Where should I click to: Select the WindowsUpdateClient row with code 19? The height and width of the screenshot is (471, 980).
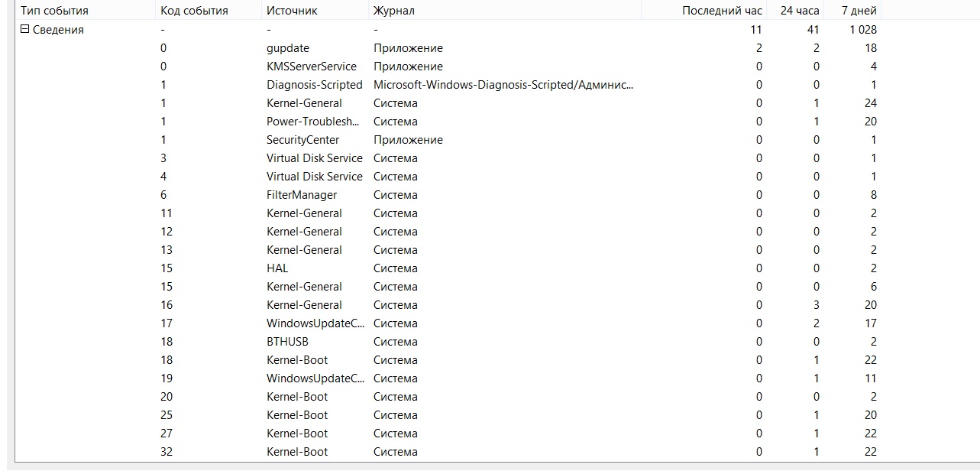[x=315, y=378]
